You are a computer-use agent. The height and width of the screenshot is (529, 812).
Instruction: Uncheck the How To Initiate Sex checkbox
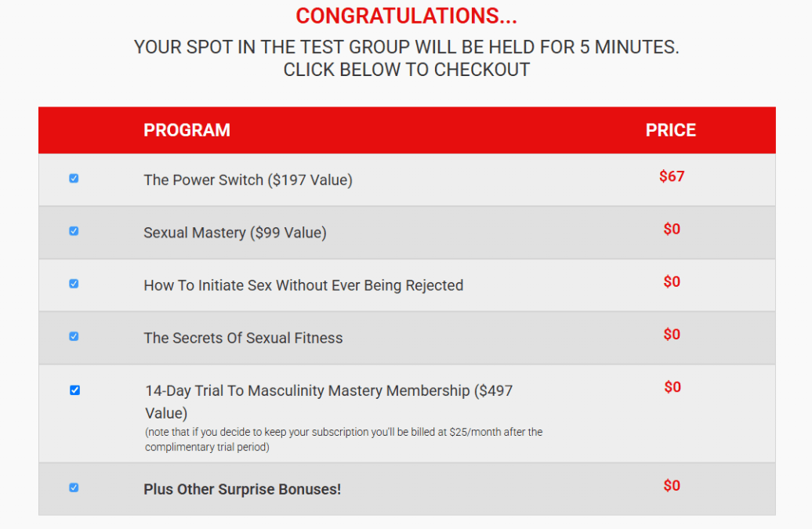click(x=74, y=284)
